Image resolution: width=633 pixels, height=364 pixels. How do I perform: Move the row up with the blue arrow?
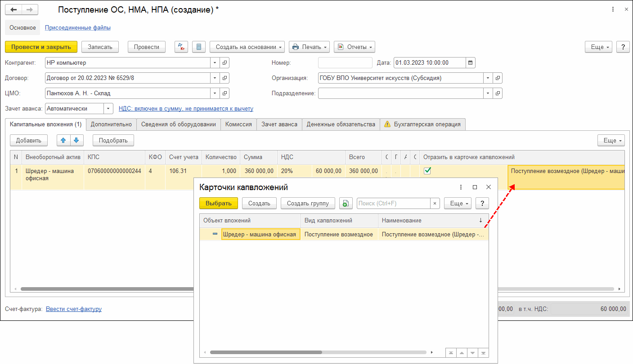point(63,140)
